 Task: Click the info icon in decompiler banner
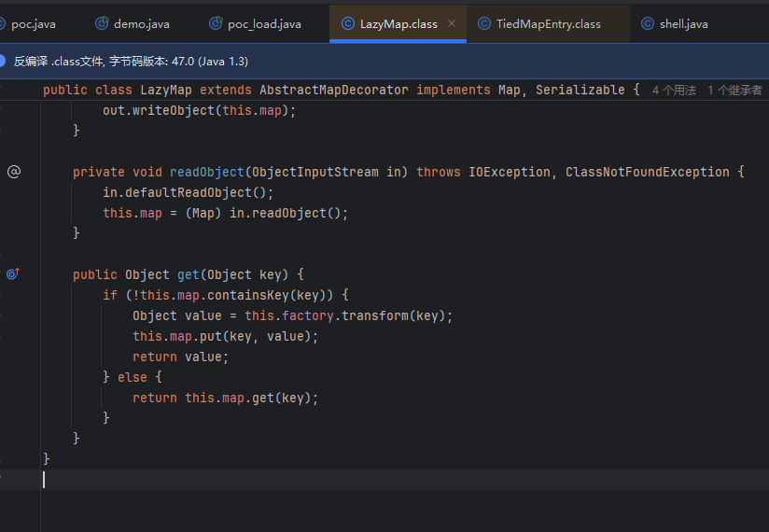pyautogui.click(x=3, y=61)
